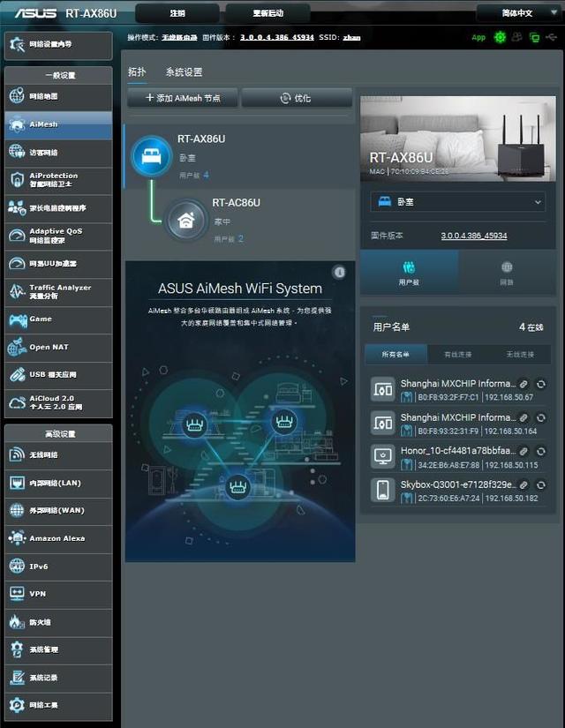Click link icon for client 192.168.50.67

(524, 384)
